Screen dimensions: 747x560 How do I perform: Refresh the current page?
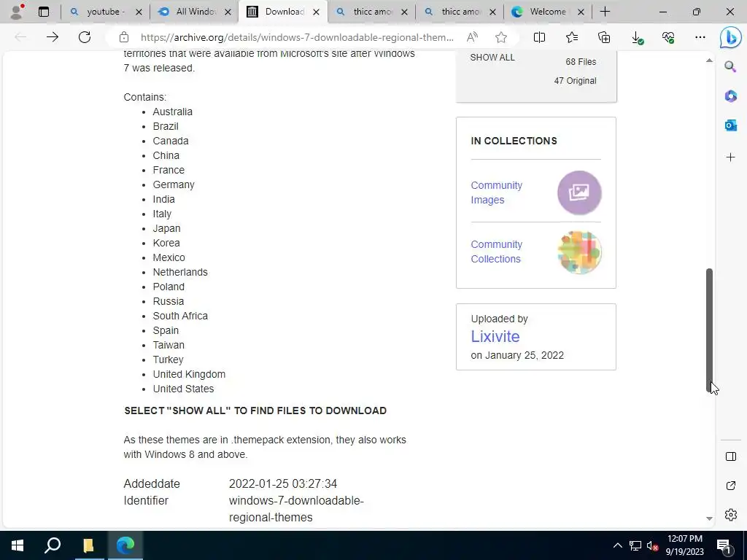point(85,37)
